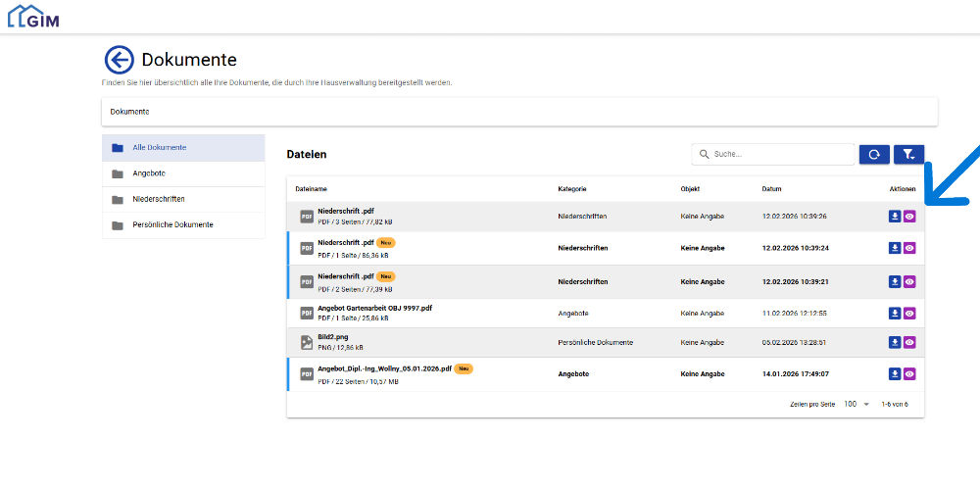Download Bild2.png file
This screenshot has width=980, height=490.
[x=894, y=342]
